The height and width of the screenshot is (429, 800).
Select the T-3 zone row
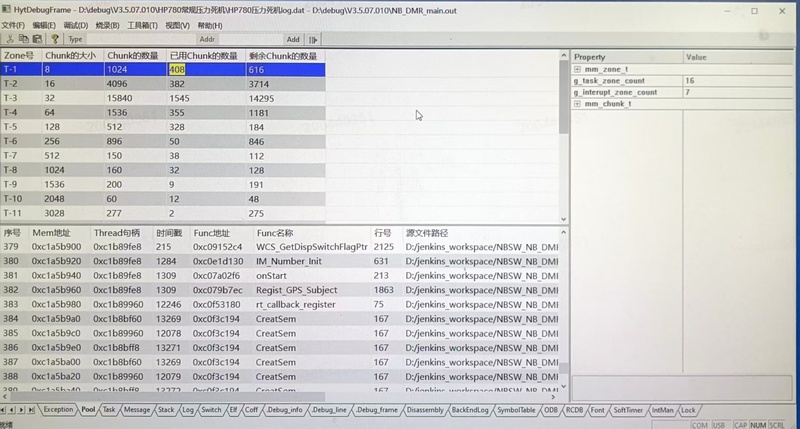(163, 98)
